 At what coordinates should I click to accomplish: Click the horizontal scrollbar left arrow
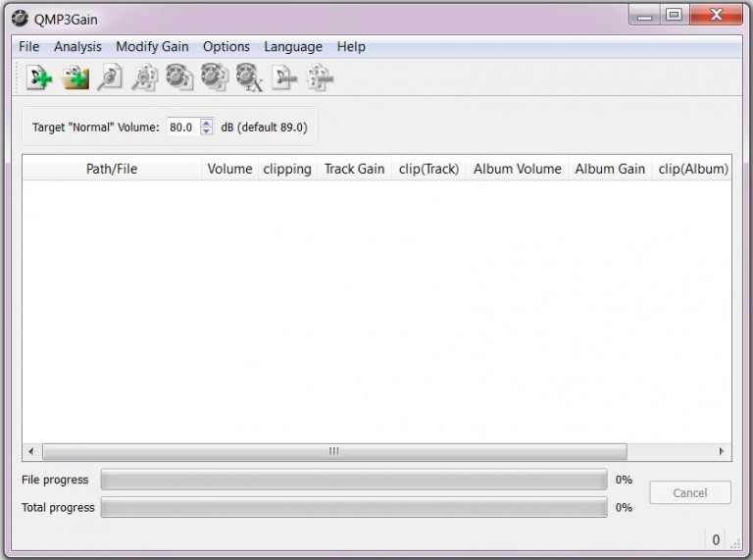[x=31, y=451]
